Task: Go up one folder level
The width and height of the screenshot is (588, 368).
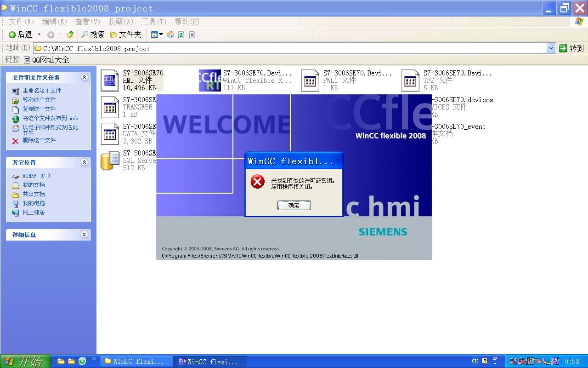Action: click(70, 34)
